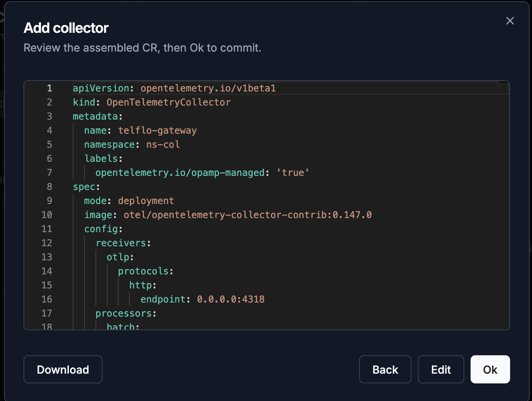Click the opamp-managed 'true' line
The width and height of the screenshot is (532, 401).
[x=202, y=173]
